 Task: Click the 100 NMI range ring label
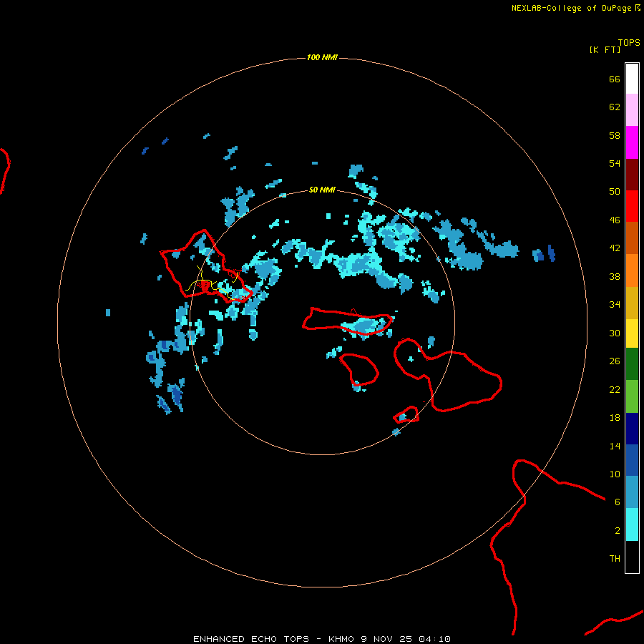(x=322, y=57)
